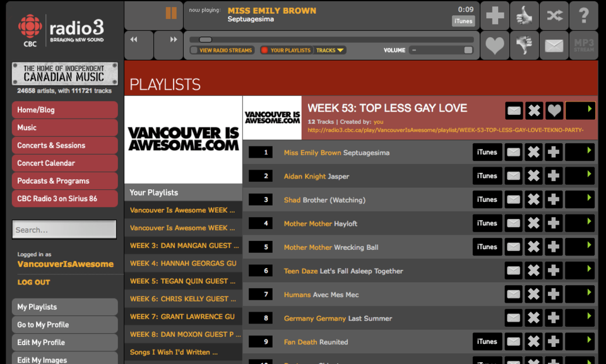Viewport: 606px width, 364px height.
Task: Select playlist WEEK 4: HANNAH GEORGAS
Action: coord(183,263)
